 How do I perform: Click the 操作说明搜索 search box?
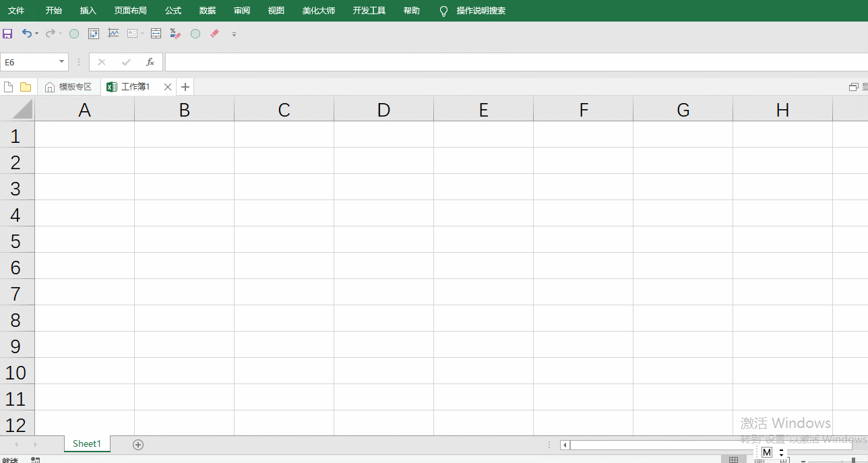(481, 11)
